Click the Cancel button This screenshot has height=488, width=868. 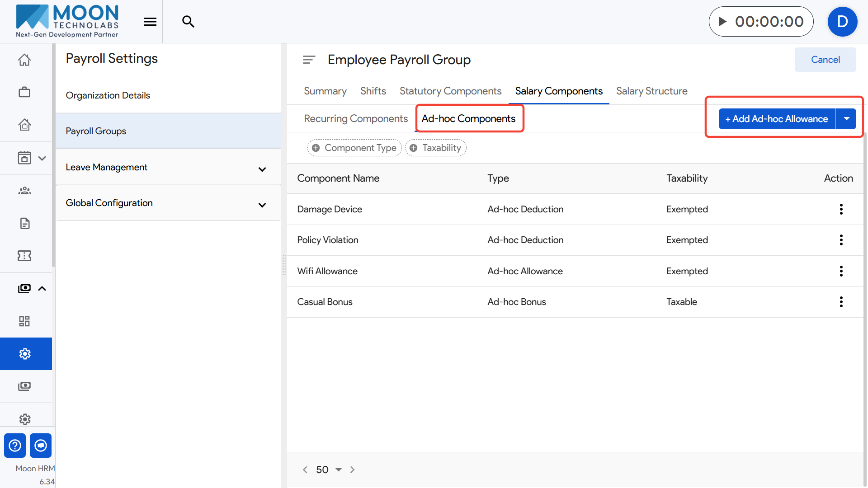[x=825, y=60]
